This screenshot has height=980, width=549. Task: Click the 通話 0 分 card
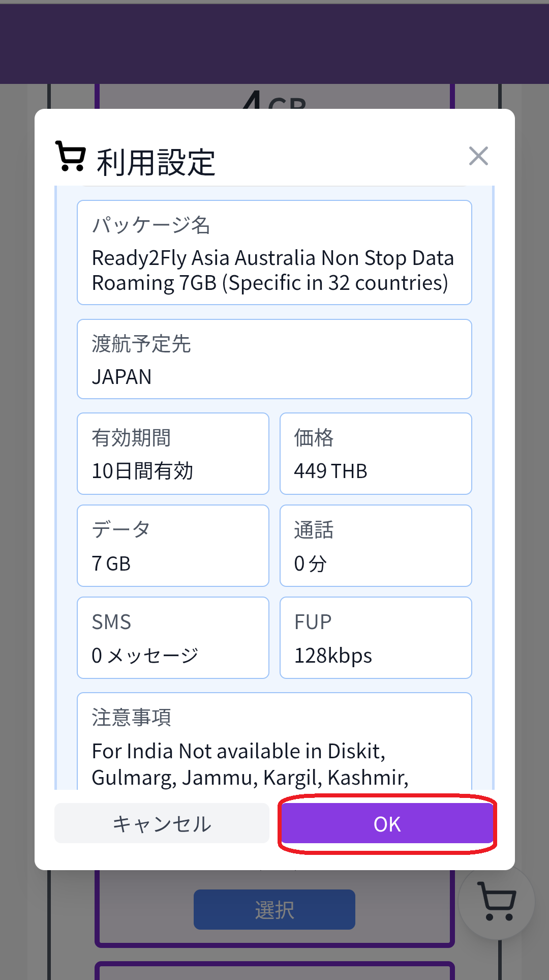point(376,546)
